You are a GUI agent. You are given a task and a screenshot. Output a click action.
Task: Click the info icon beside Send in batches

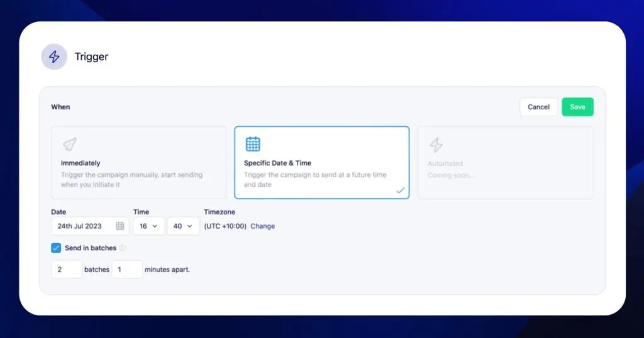tap(123, 248)
